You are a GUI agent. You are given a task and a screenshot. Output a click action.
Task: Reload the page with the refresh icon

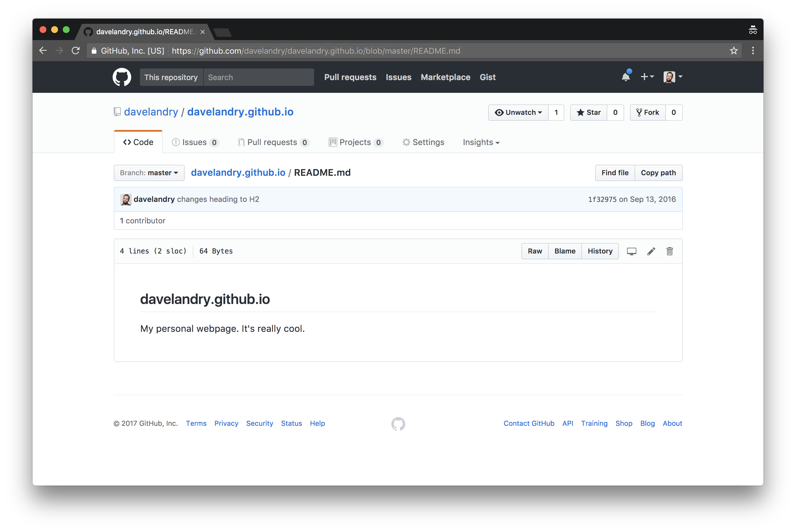(x=76, y=50)
